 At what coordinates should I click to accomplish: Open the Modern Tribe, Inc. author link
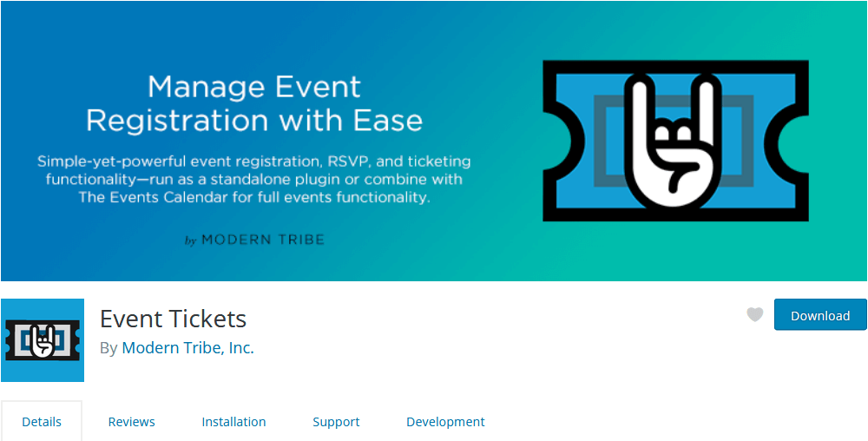pyautogui.click(x=187, y=348)
